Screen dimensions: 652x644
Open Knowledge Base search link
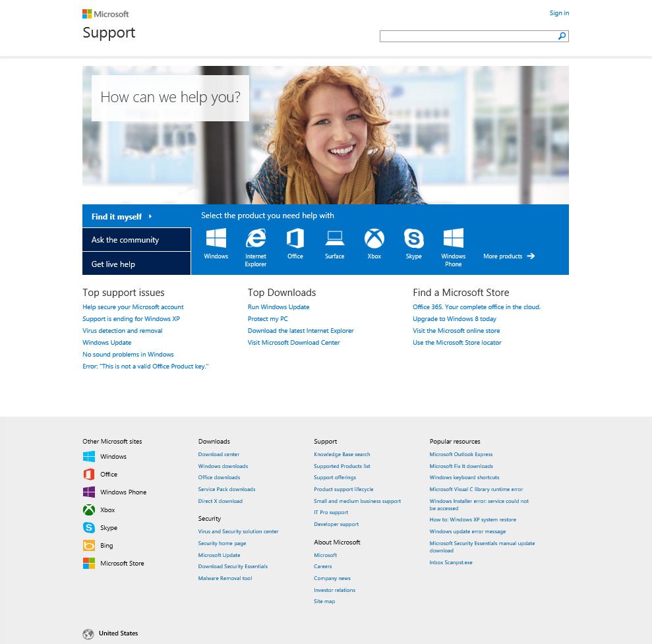[x=341, y=454]
